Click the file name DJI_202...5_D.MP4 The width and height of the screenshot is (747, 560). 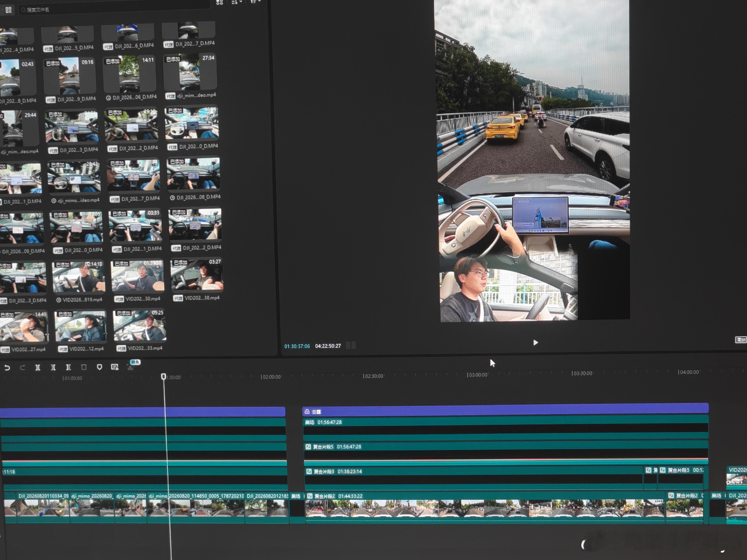(x=74, y=48)
